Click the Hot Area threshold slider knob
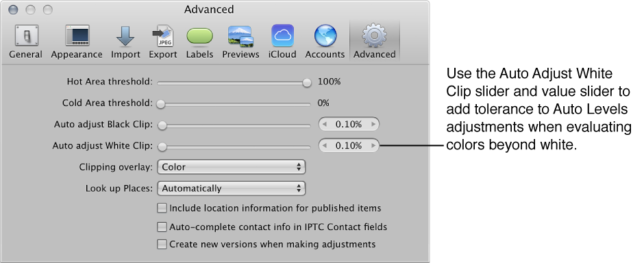This screenshot has width=644, height=263. (x=307, y=82)
